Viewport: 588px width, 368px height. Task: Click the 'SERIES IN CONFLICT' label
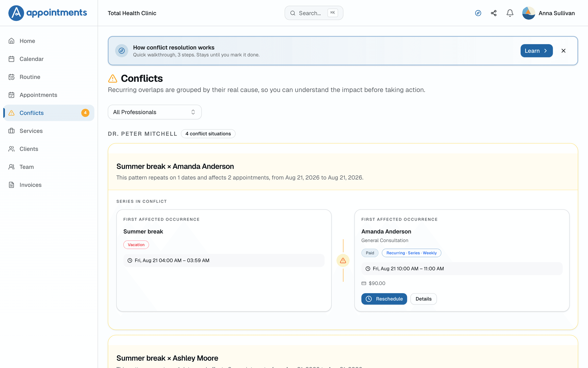pyautogui.click(x=142, y=202)
